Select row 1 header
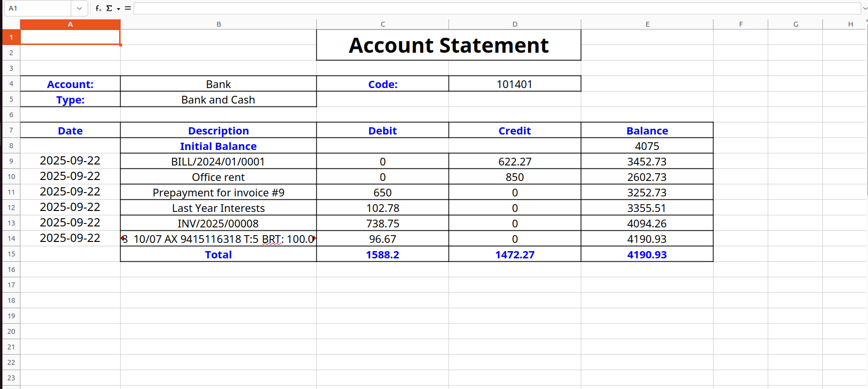 [x=11, y=37]
